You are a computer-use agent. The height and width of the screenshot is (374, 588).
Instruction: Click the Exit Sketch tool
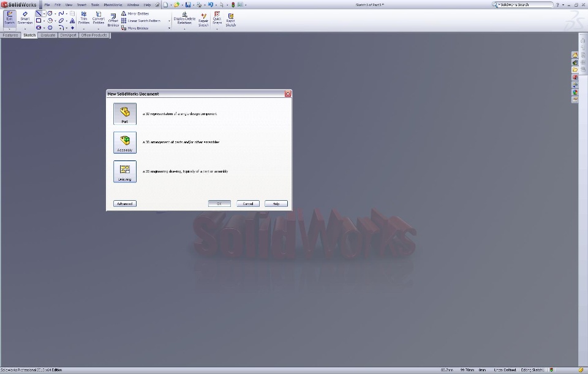pos(9,18)
